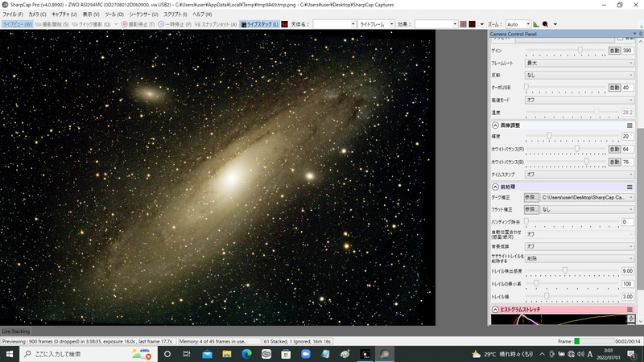Open the キャプチャ (U) menu
This screenshot has height=362, width=644.
[64, 14]
